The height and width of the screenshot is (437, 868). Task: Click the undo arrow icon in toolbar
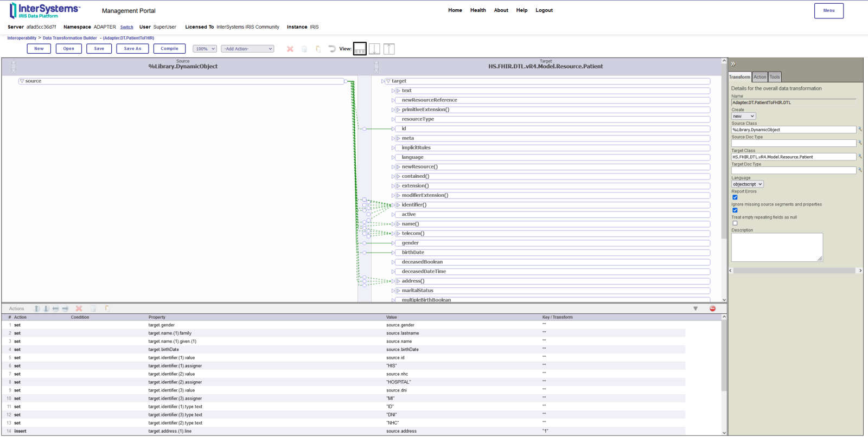pos(331,49)
